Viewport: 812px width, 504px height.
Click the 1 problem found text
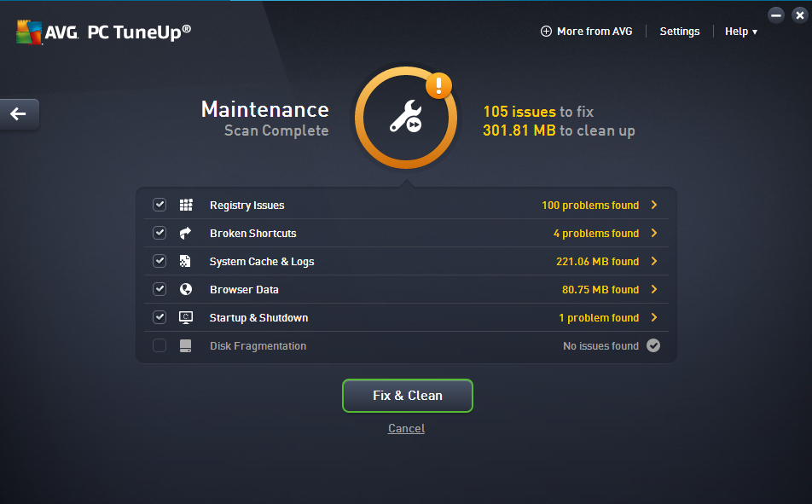(x=599, y=317)
